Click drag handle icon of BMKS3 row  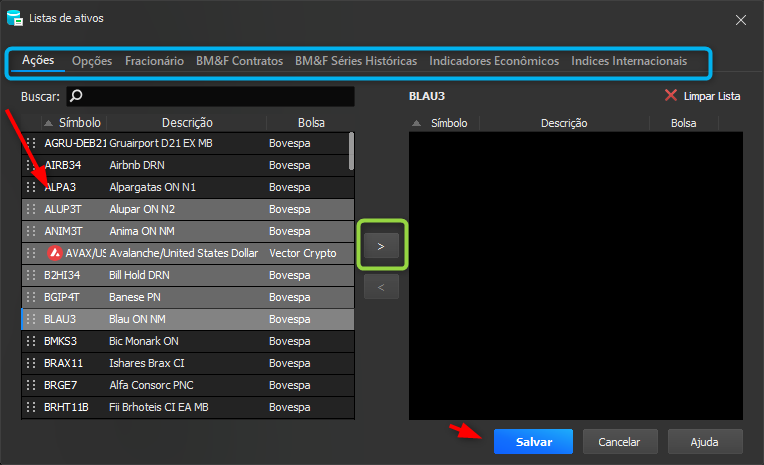(31, 341)
